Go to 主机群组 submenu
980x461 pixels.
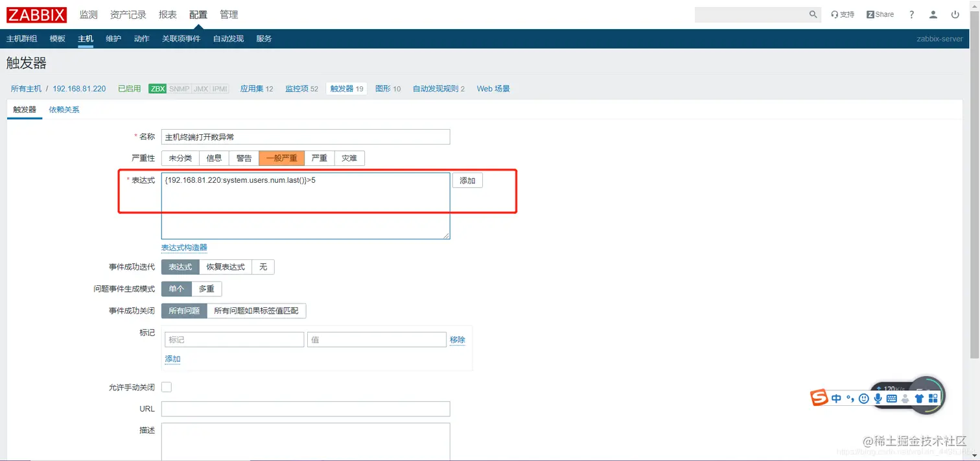21,39
